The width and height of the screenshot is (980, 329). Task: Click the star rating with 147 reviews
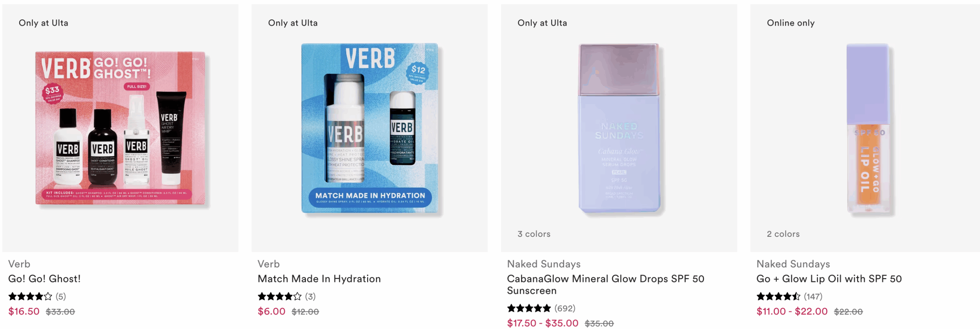tap(778, 296)
